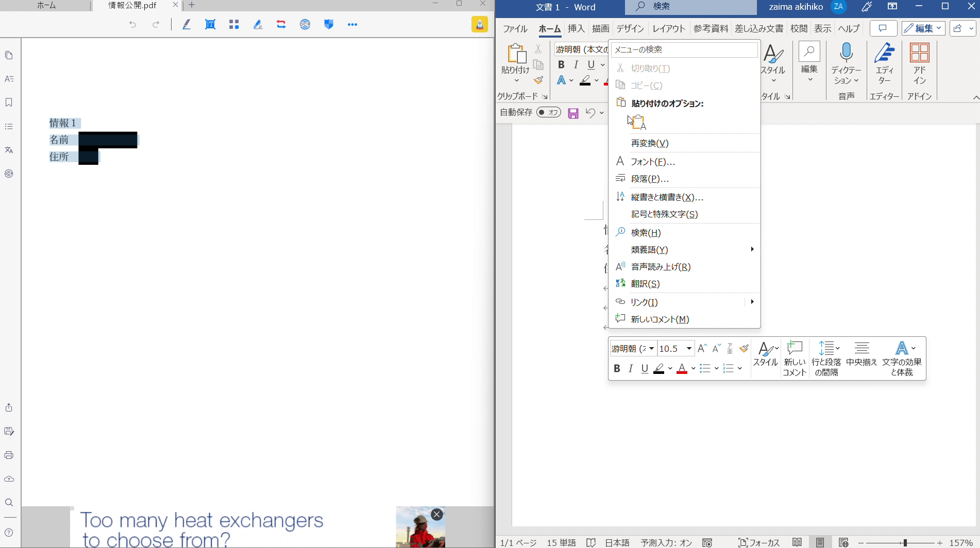Click the zoom slider handle in status bar

[905, 543]
